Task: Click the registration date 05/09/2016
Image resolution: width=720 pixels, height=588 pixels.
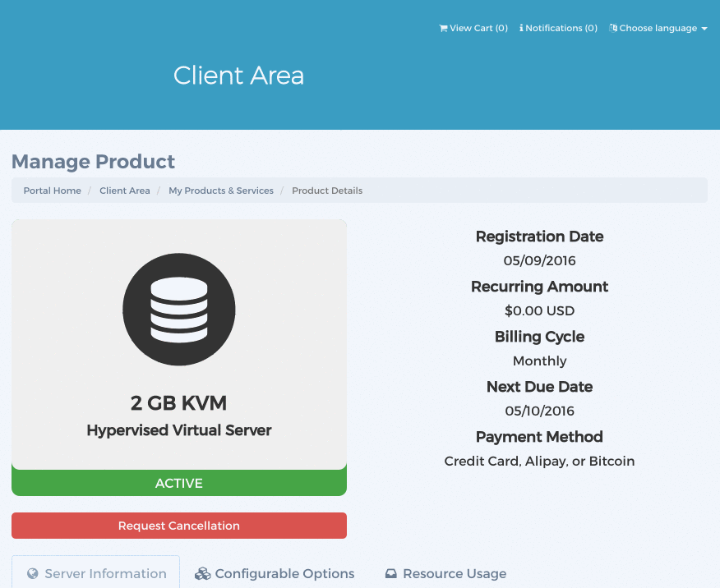Action: (539, 260)
